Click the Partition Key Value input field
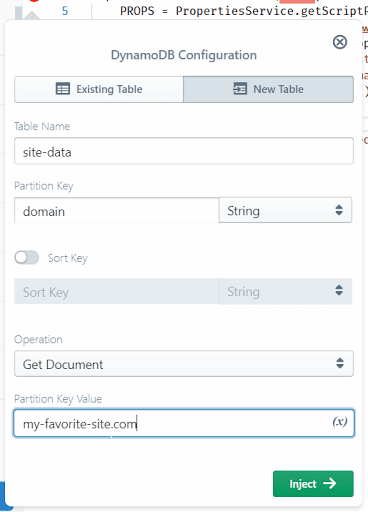This screenshot has width=368, height=512. pos(184,423)
